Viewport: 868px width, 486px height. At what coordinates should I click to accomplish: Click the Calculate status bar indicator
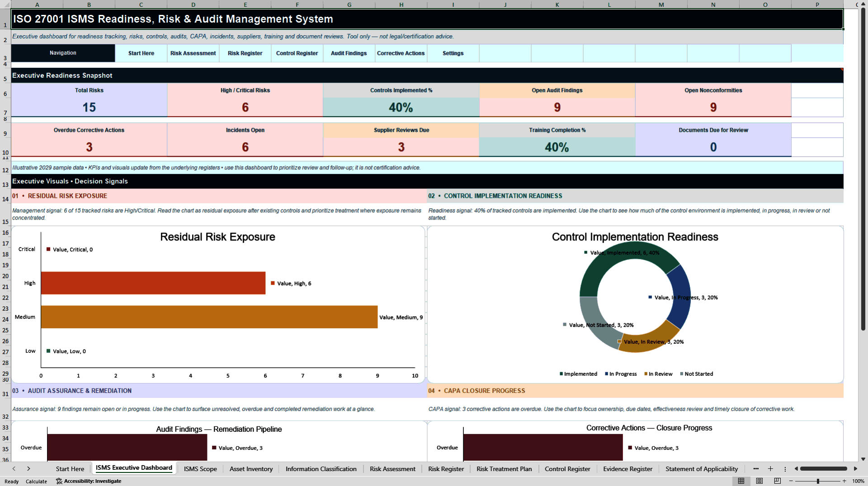click(36, 481)
